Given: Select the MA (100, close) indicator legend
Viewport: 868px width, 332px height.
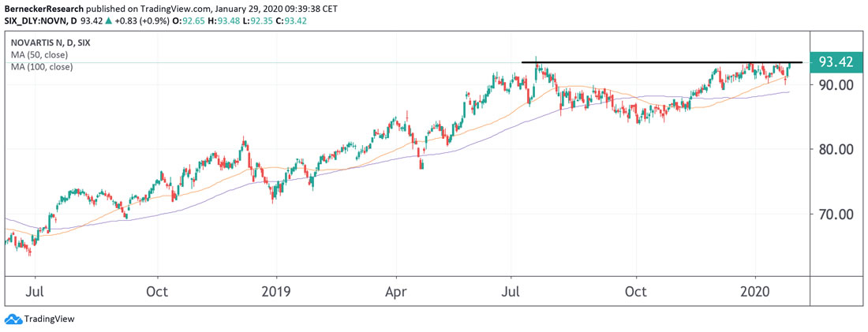Looking at the screenshot, I should 42,68.
